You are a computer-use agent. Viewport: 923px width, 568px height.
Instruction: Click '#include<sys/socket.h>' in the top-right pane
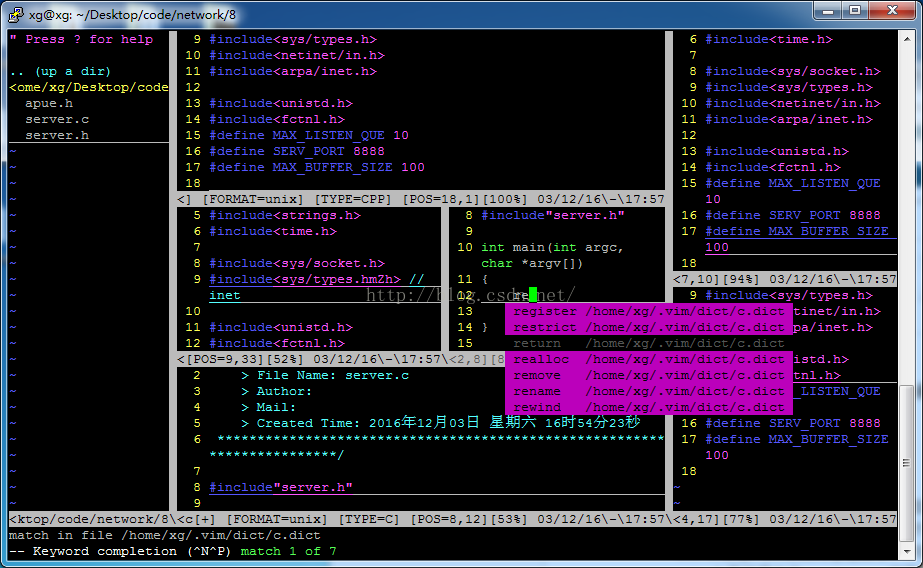coord(793,71)
